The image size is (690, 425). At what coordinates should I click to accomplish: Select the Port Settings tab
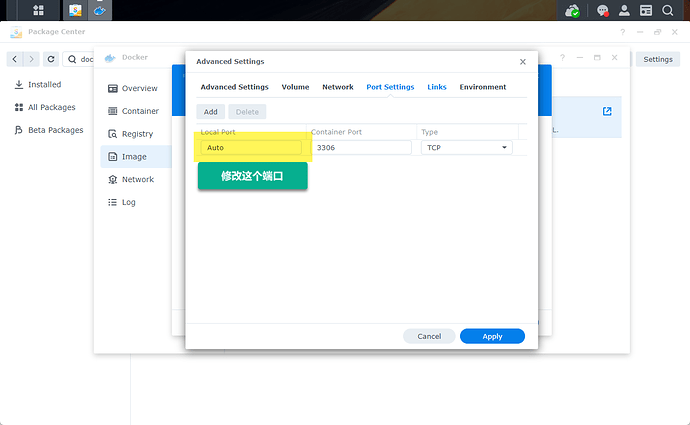pyautogui.click(x=390, y=87)
